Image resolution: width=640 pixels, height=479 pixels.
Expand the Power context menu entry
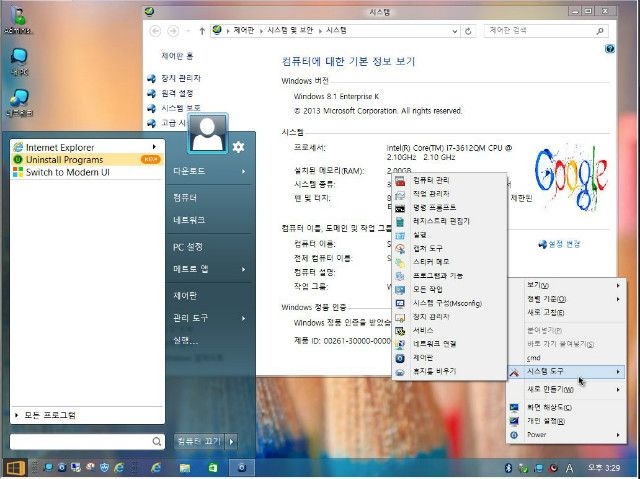(567, 435)
